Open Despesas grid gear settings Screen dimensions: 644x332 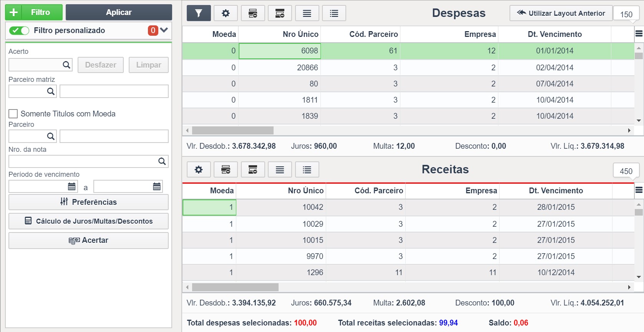[x=226, y=13]
